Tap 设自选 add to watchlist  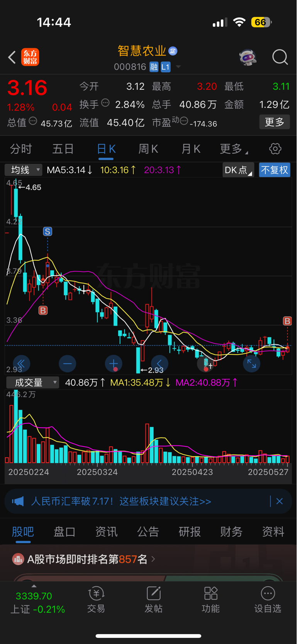click(268, 600)
